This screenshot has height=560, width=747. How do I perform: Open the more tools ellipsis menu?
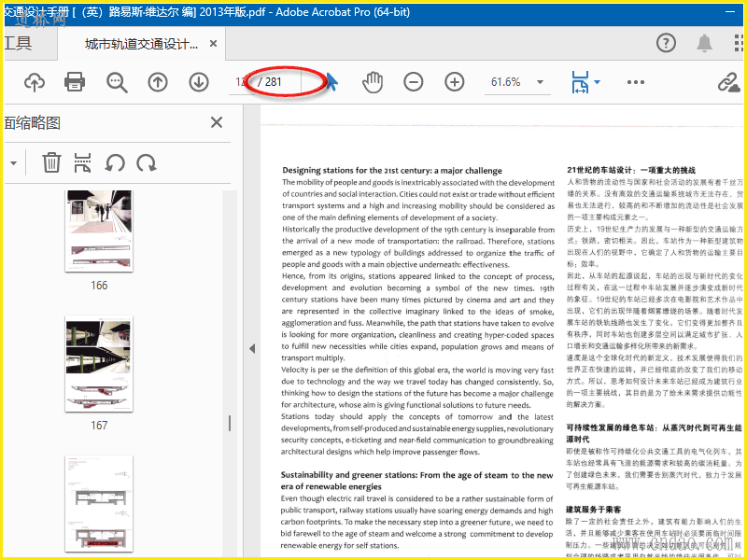click(636, 82)
